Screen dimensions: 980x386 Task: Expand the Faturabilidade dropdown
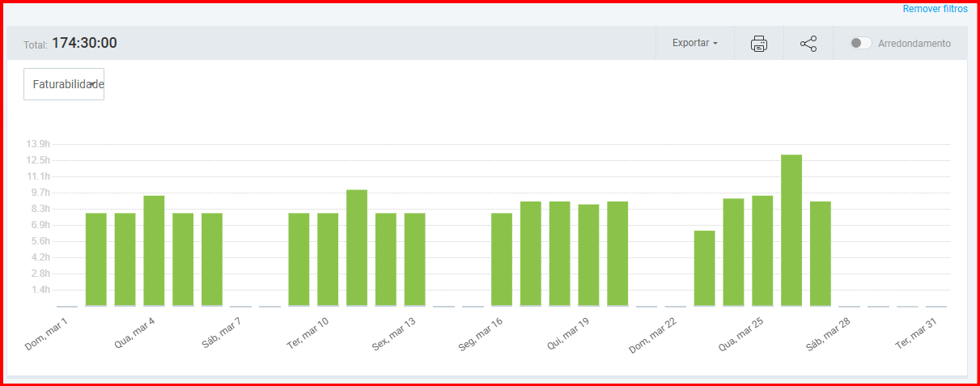click(x=64, y=84)
